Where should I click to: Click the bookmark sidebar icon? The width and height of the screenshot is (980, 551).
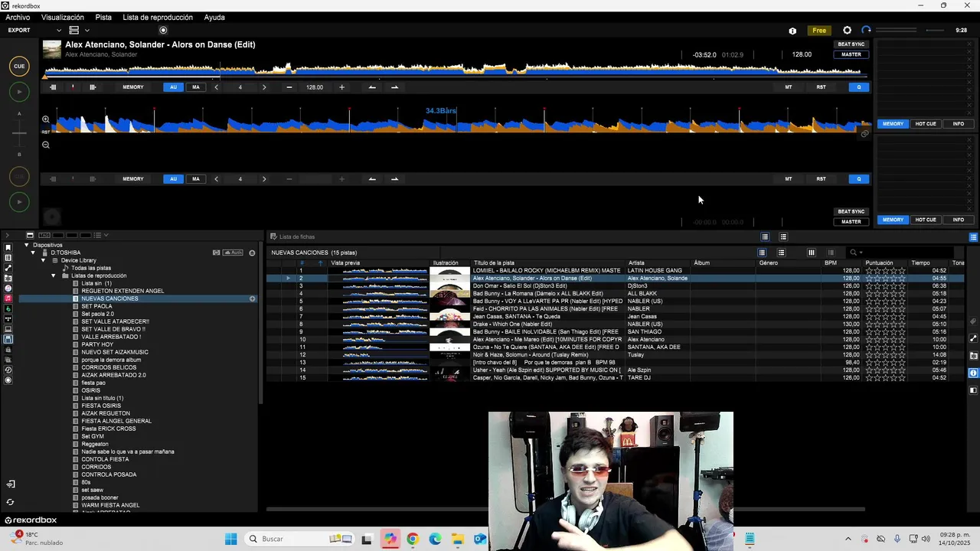point(8,248)
